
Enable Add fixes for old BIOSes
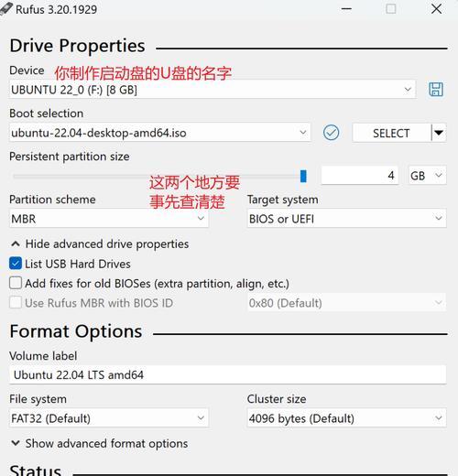point(16,283)
